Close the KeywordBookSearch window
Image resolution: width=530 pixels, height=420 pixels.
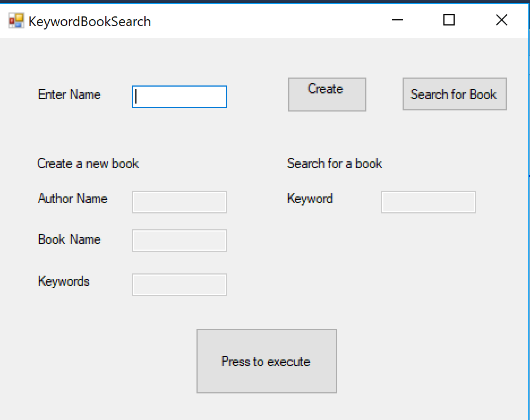[502, 20]
